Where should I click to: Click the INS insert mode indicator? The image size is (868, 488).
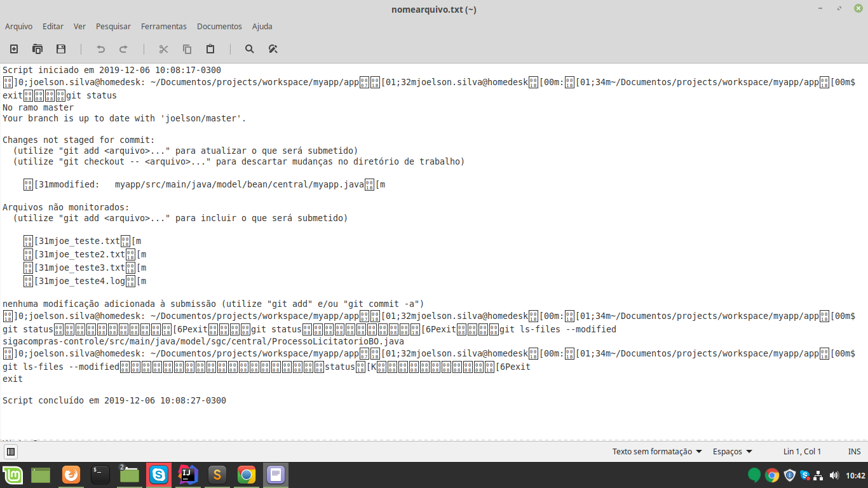(854, 452)
